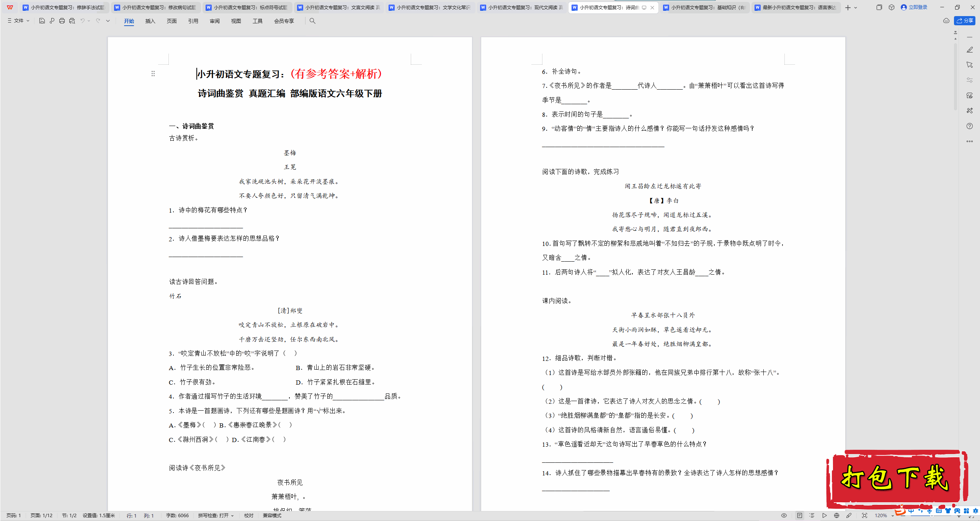Open the 审阅 ribbon tab
The width and height of the screenshot is (980, 521).
coord(215,21)
